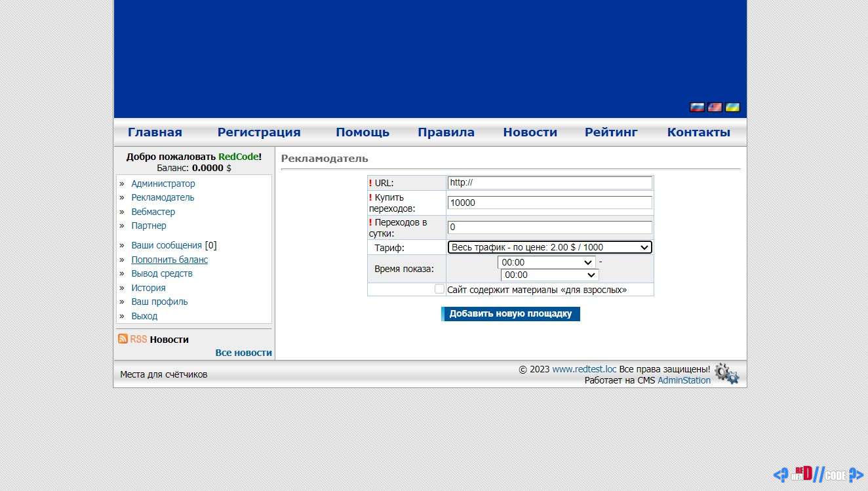Click the Рекламодатель page heading

(x=325, y=159)
